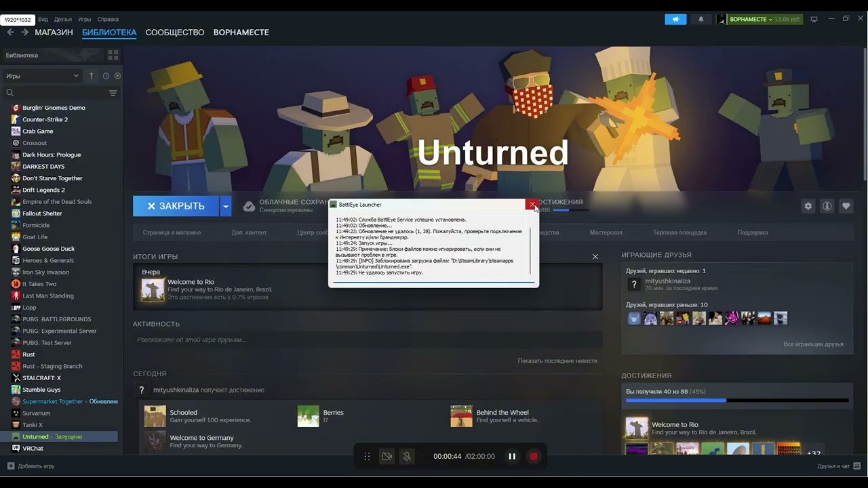Select VRChat in the library list
Screen dimensions: 868x488
coord(33,448)
